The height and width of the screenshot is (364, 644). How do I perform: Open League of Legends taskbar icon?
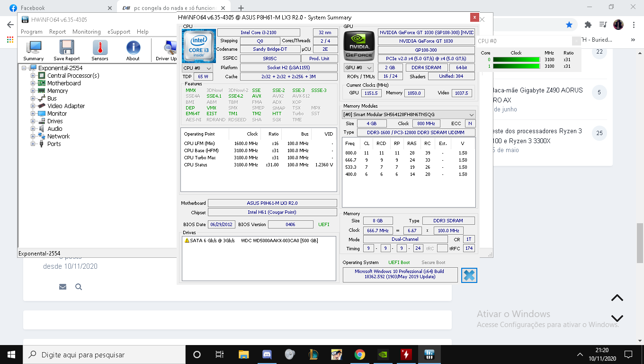point(313,355)
